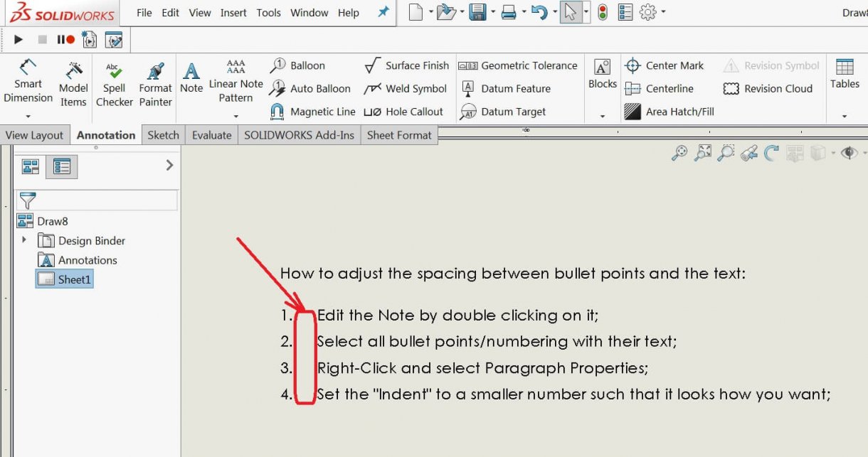Click the Print icon

click(x=509, y=12)
